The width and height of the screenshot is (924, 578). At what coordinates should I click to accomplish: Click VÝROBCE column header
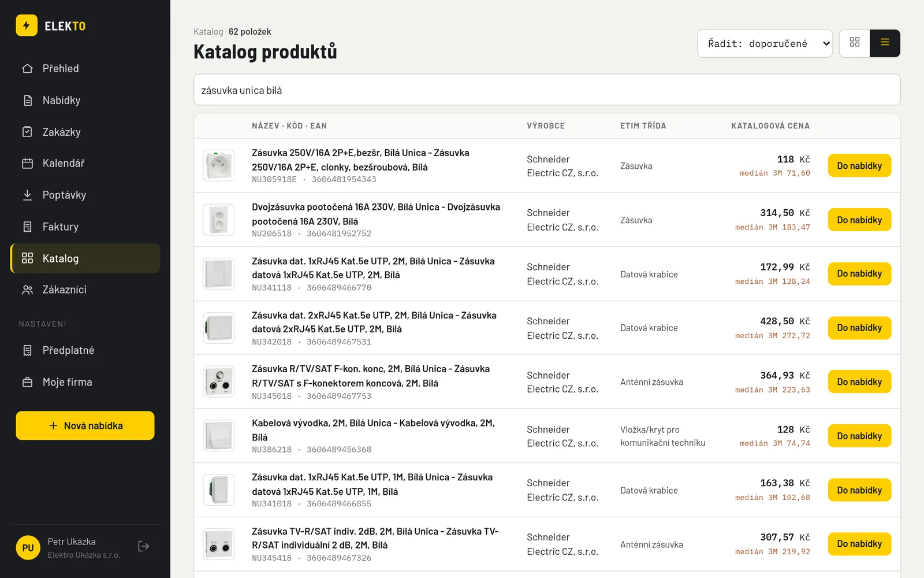pos(546,125)
